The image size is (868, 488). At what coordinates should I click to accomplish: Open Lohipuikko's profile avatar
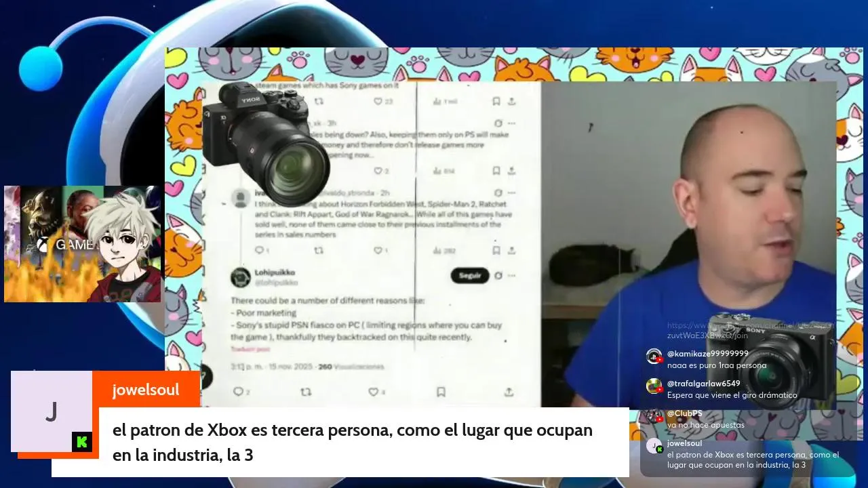240,277
